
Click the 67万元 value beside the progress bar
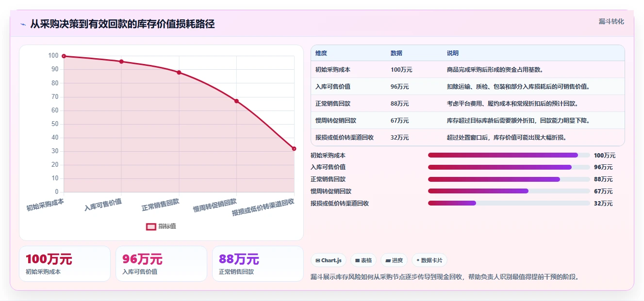click(x=603, y=191)
